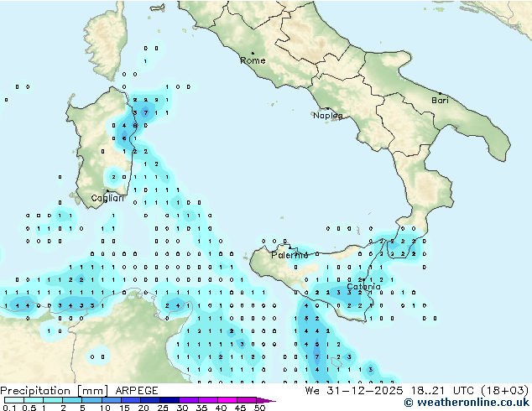Click the legend value '0.1'

(x=9, y=408)
